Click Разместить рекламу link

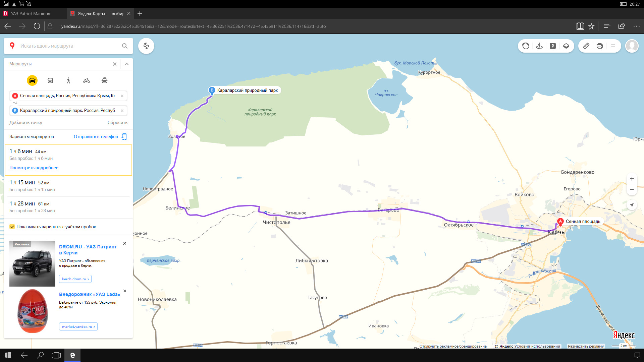(586, 346)
